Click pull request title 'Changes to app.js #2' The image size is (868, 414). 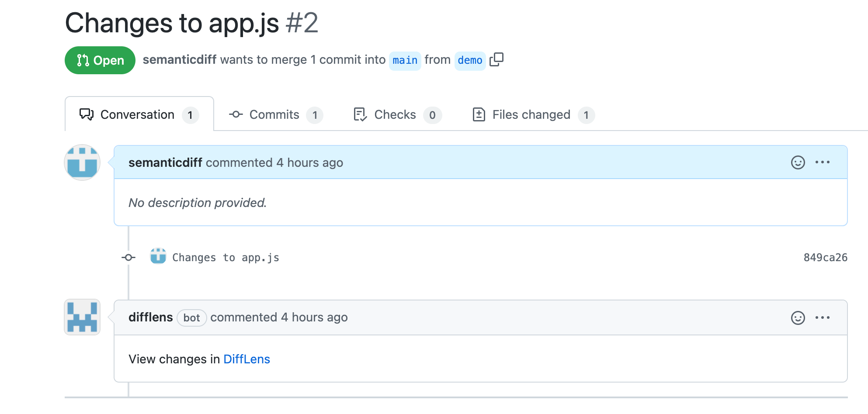[x=191, y=23]
